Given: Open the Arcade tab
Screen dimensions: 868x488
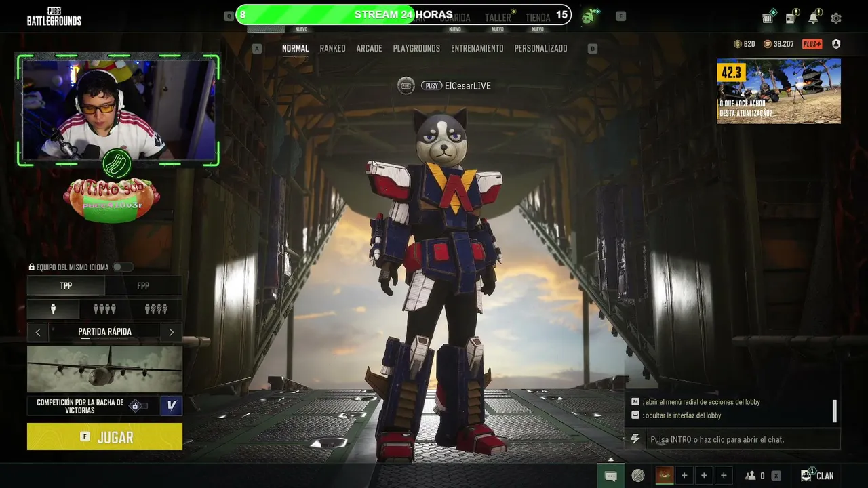Looking at the screenshot, I should (370, 48).
